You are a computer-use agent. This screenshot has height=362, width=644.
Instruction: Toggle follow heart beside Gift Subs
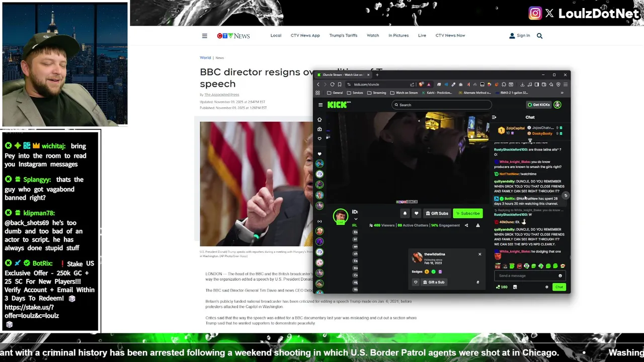tap(416, 213)
